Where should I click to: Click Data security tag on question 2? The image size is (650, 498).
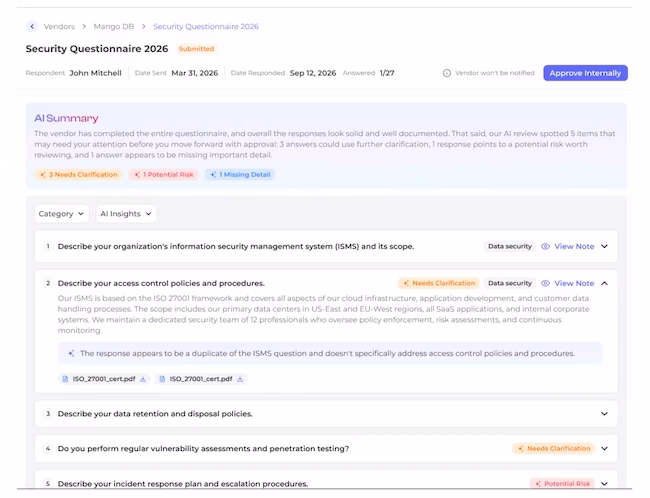510,283
